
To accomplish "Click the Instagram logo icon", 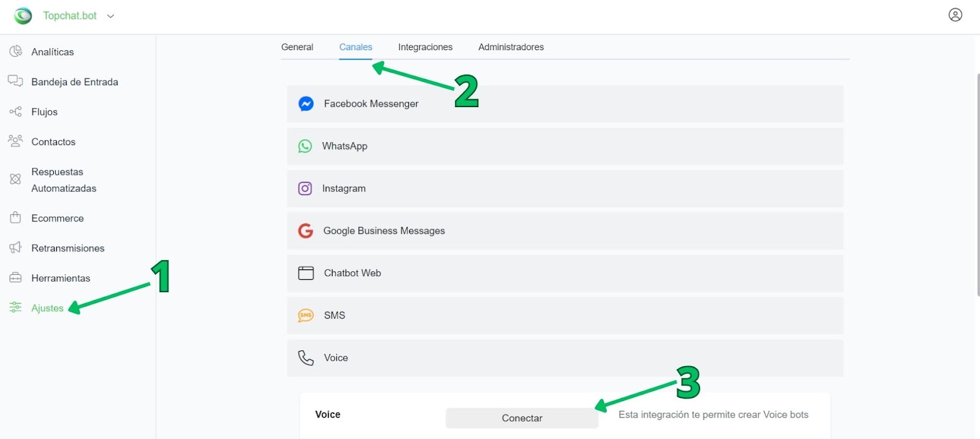I will 305,189.
